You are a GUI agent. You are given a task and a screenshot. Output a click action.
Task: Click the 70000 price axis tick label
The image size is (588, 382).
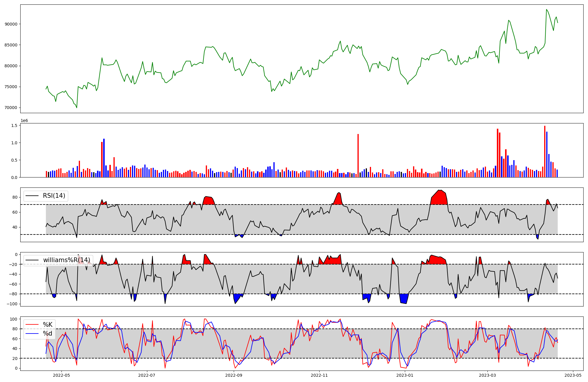tap(11, 108)
